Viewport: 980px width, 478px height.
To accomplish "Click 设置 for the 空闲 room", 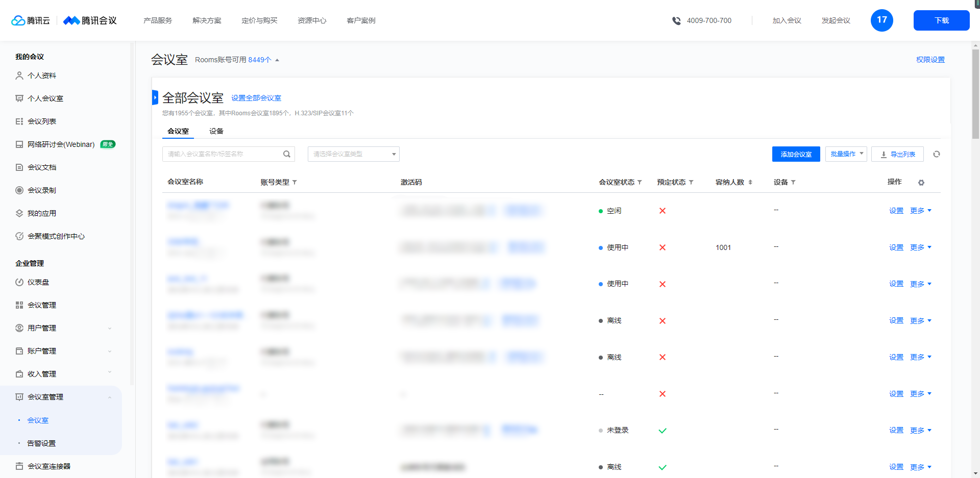I will coord(896,211).
